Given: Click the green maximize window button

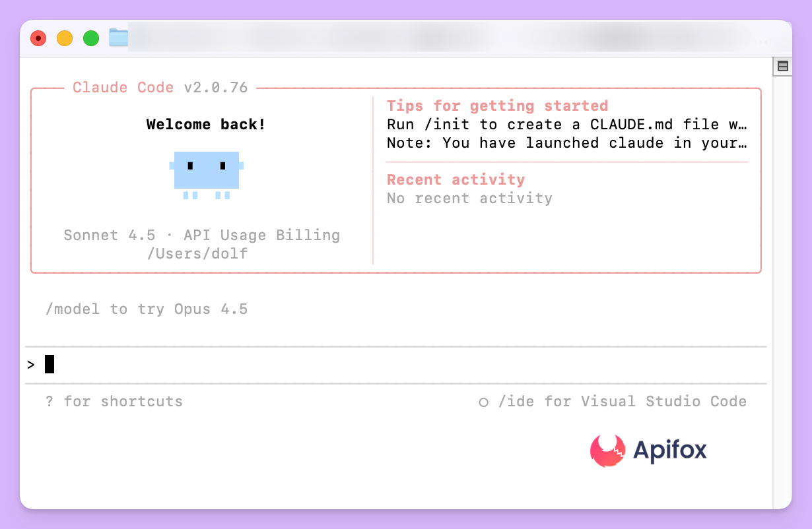Looking at the screenshot, I should coord(91,38).
